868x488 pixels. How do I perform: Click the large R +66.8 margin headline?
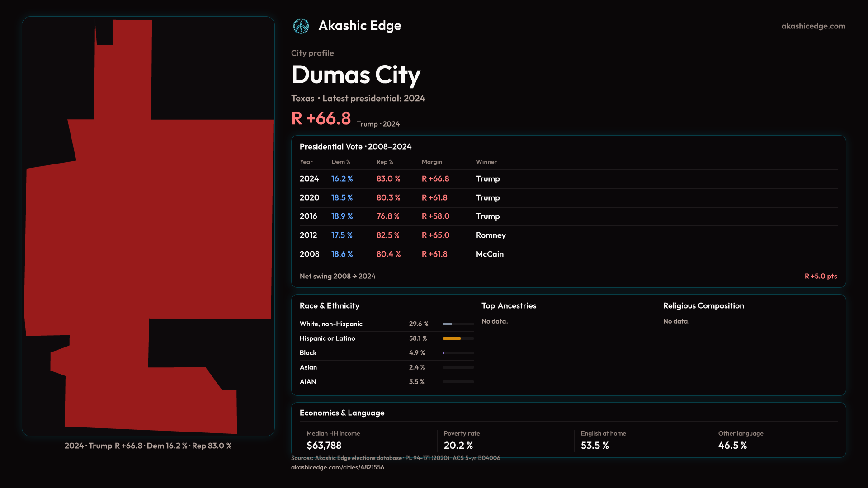coord(321,118)
